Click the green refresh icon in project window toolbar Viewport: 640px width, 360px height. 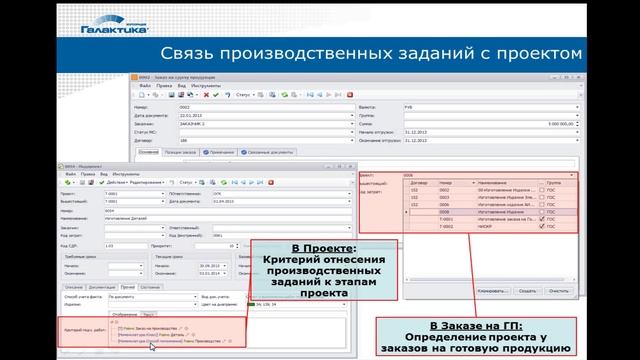coord(224,182)
